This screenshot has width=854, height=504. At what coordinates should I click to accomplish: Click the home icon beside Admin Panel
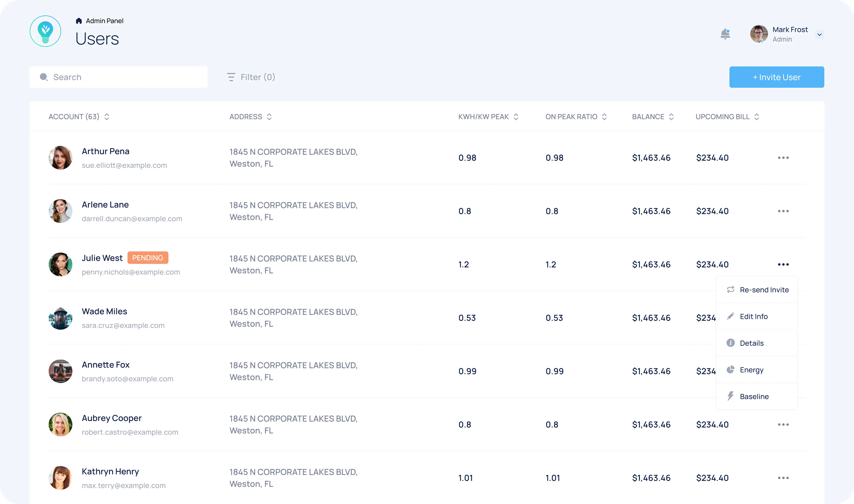79,21
